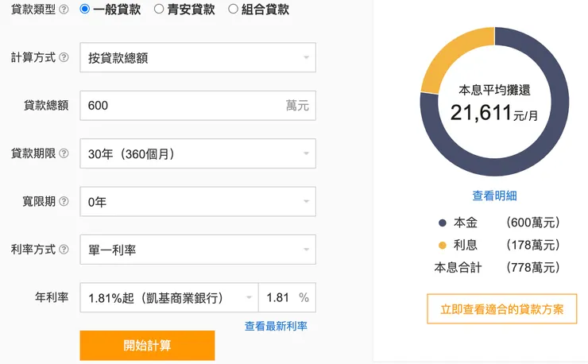Expand the 30年（360個月） loan term dropdown
This screenshot has height=364, width=588.
tap(198, 153)
